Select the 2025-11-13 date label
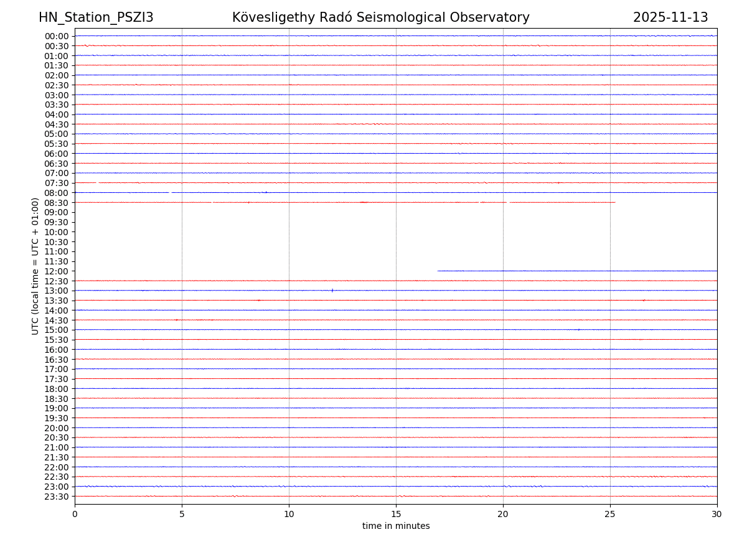This screenshot has height=560, width=747. click(x=670, y=17)
